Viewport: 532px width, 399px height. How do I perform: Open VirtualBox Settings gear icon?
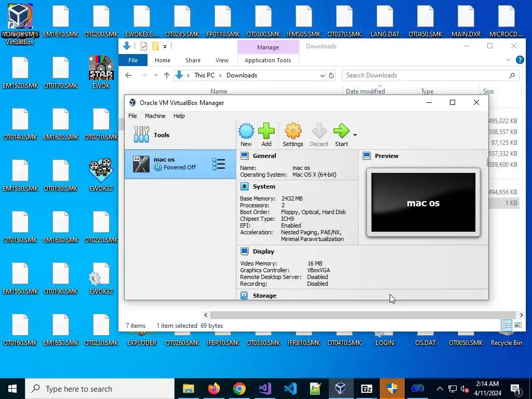[x=293, y=135]
